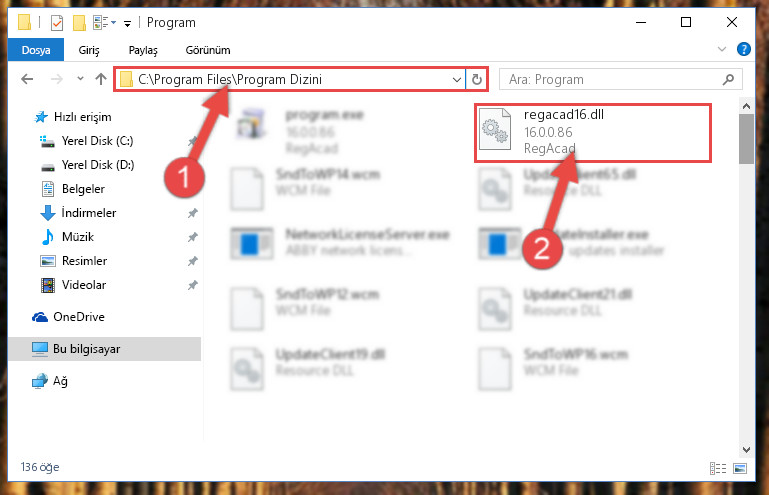The image size is (769, 495).
Task: Click into the Ara: Program search field
Action: pos(611,79)
